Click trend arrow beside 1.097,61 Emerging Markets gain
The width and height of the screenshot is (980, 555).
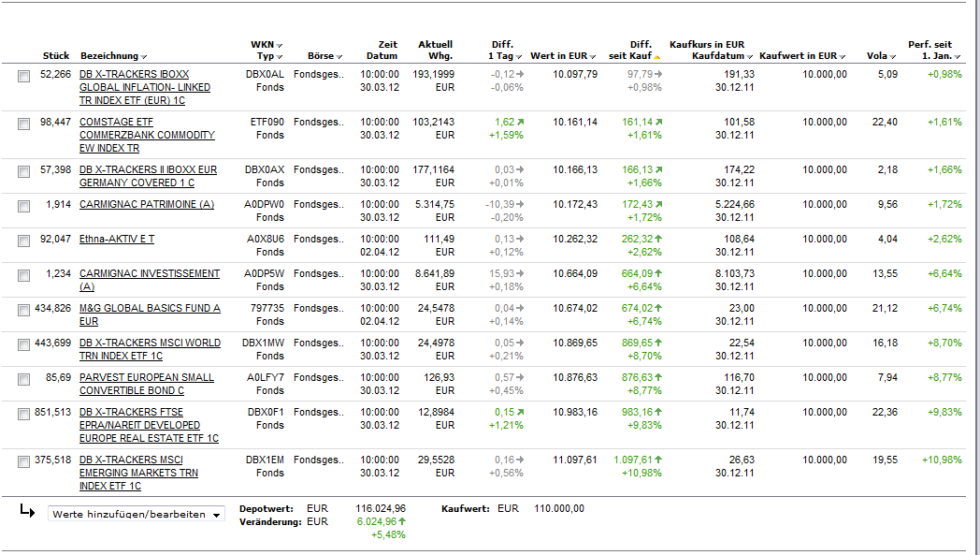point(658,460)
